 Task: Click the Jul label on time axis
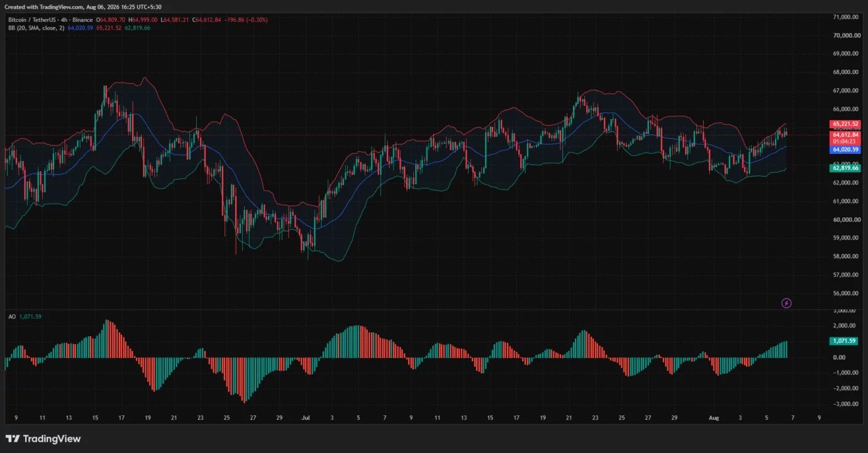point(306,417)
